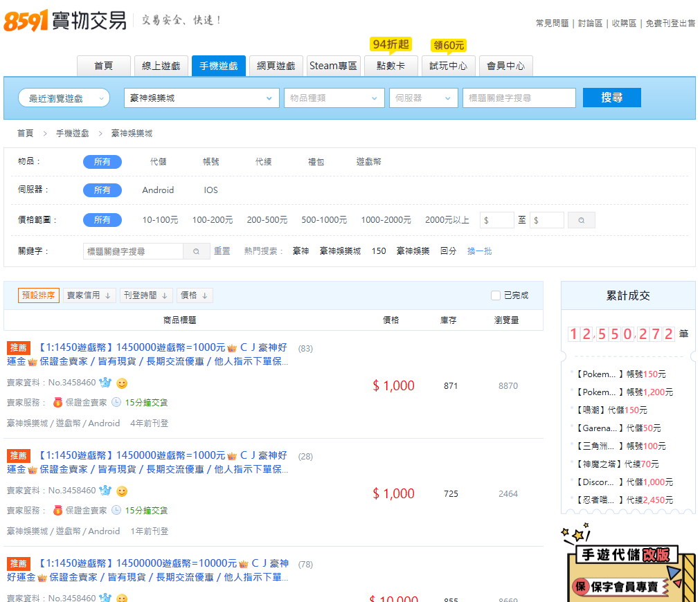Open the 手機遊戲 tab
The height and width of the screenshot is (602, 700).
(219, 66)
